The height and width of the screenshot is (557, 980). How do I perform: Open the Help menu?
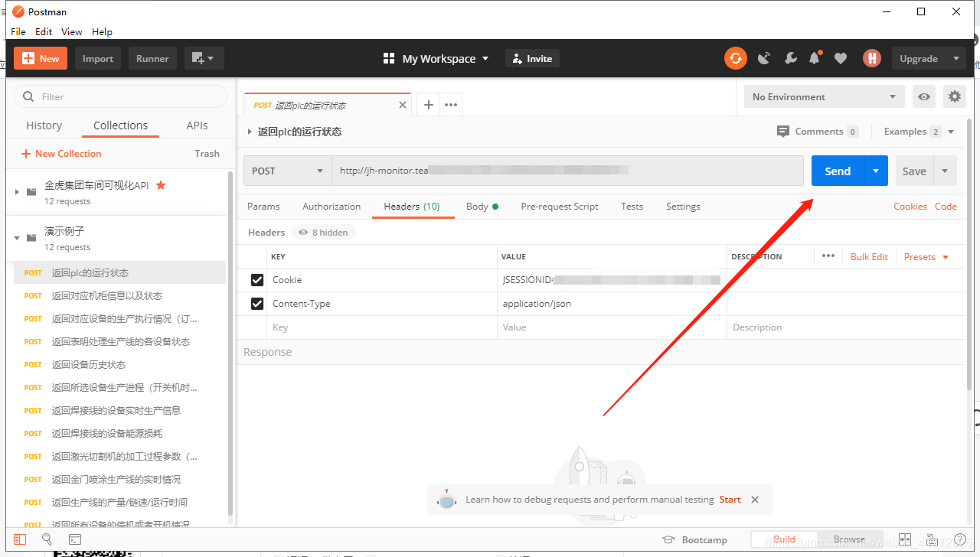[x=102, y=31]
